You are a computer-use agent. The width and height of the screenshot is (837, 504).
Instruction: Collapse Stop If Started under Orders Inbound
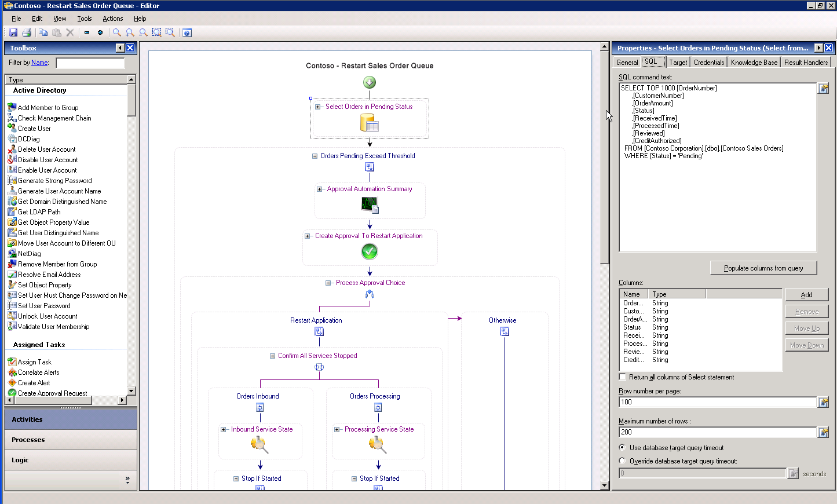(236, 479)
